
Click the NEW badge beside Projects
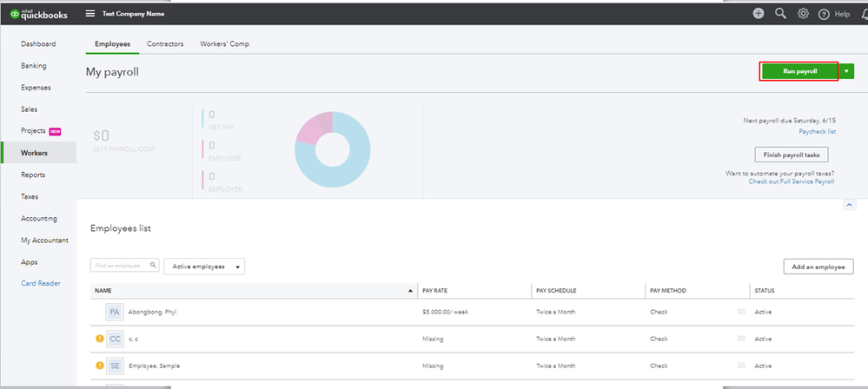click(55, 131)
